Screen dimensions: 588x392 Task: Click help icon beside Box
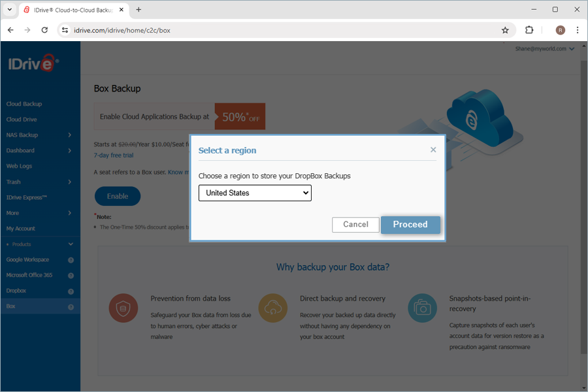[71, 307]
